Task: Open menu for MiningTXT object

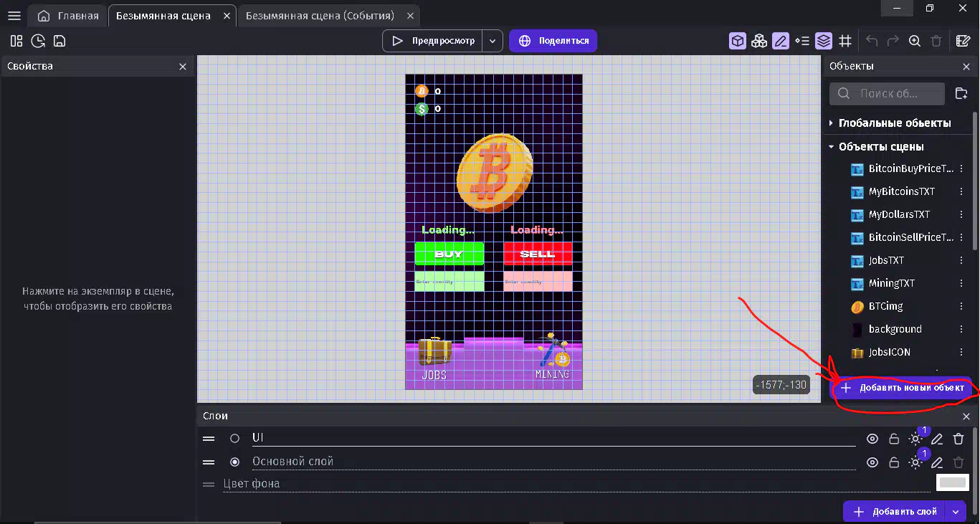Action: [962, 284]
